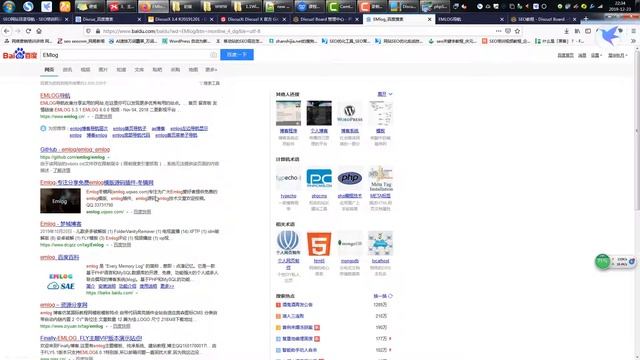Click the html5 link under its logo
The height and width of the screenshot is (360, 640).
[x=319, y=261]
